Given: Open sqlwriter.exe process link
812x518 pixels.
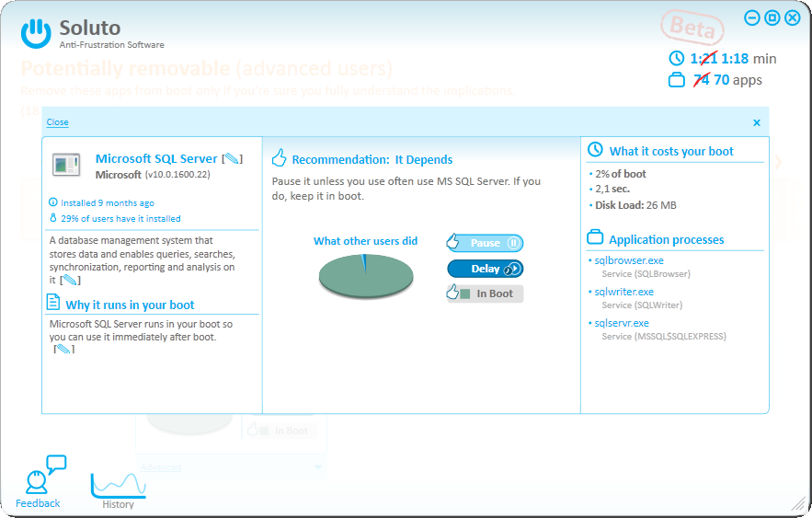Looking at the screenshot, I should click(x=624, y=292).
